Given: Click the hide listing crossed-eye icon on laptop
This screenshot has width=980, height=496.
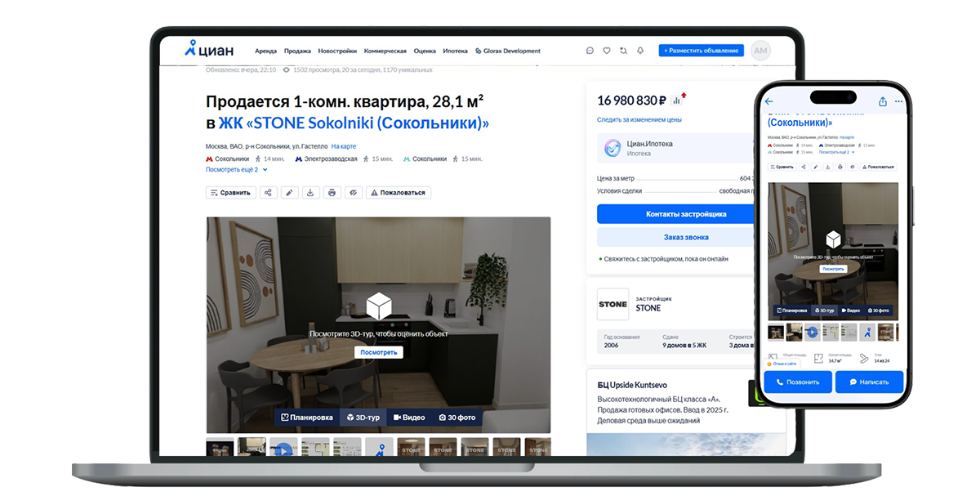Looking at the screenshot, I should coord(353,193).
